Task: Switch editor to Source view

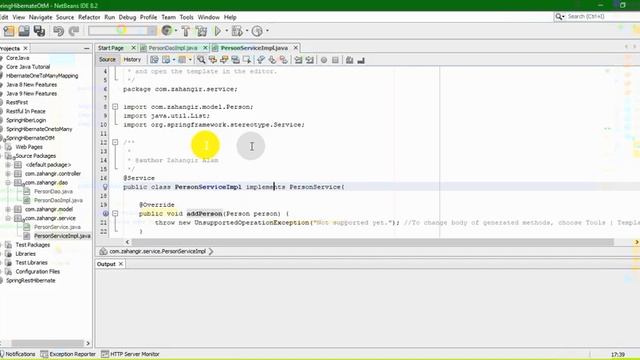Action: (x=107, y=60)
